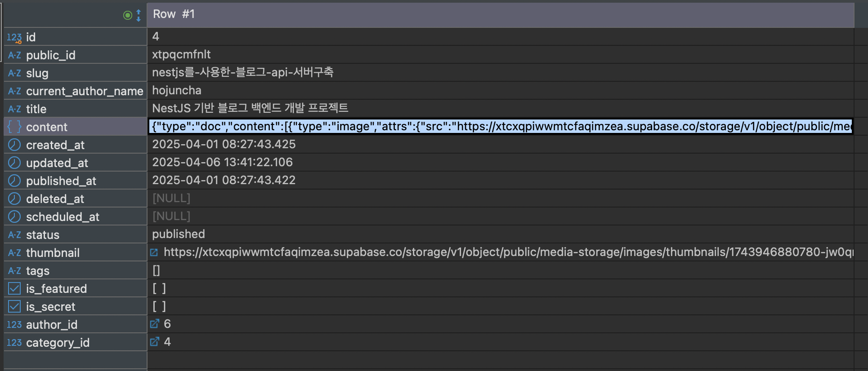
Task: Click the status field label
Action: point(43,235)
